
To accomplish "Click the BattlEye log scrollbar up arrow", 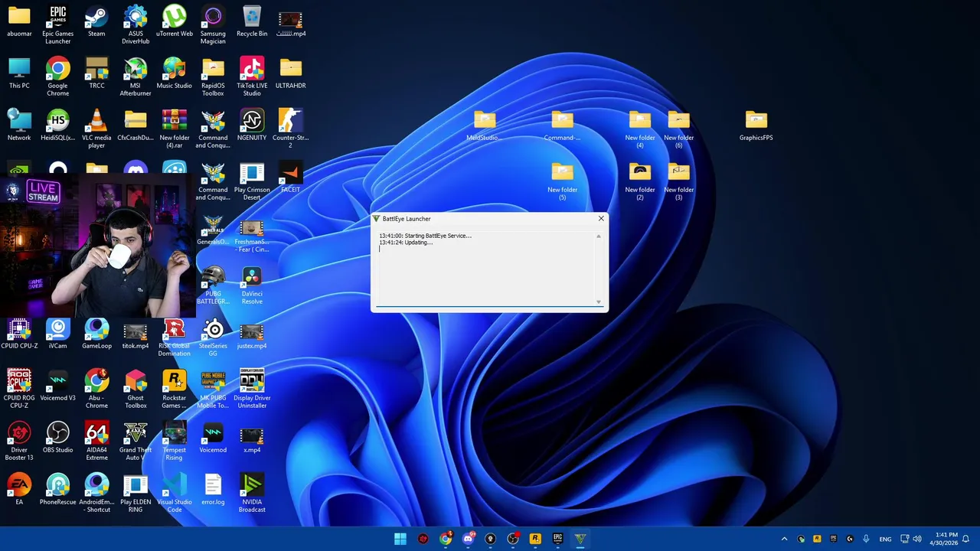I will tap(599, 236).
